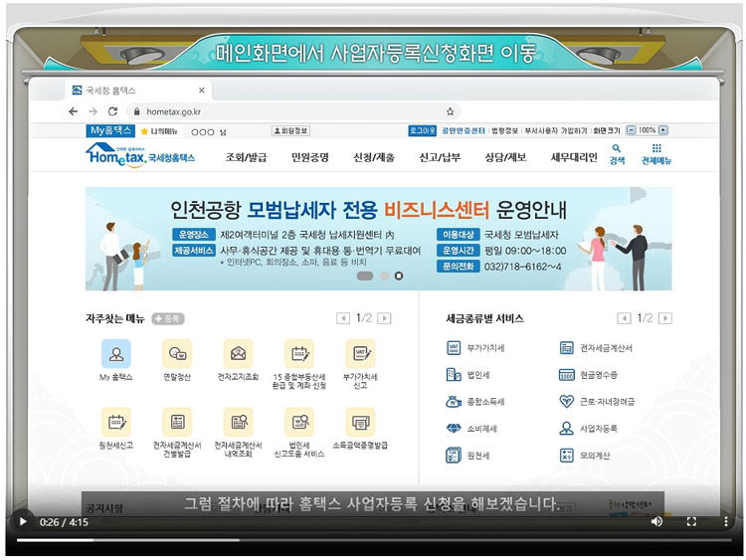Open the 민원증명 menu
The height and width of the screenshot is (560, 746).
310,157
